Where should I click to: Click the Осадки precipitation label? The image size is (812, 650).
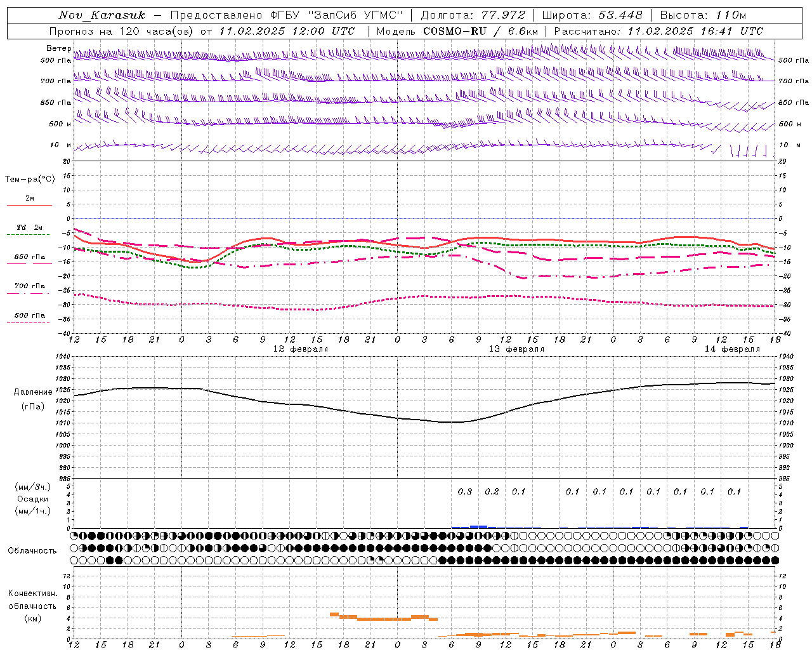pyautogui.click(x=32, y=499)
